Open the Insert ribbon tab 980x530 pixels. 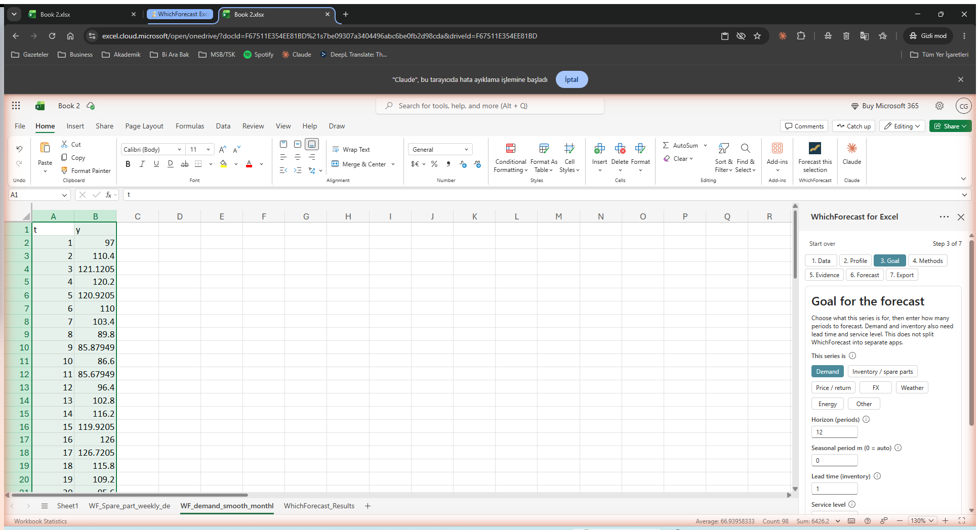point(75,126)
